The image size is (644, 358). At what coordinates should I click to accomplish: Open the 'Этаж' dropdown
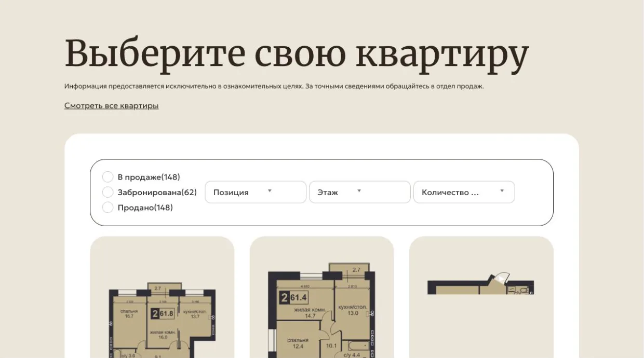360,192
